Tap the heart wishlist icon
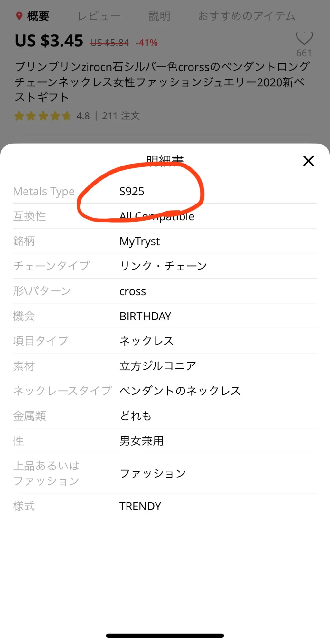Screen dimensions: 330x644 [x=304, y=39]
